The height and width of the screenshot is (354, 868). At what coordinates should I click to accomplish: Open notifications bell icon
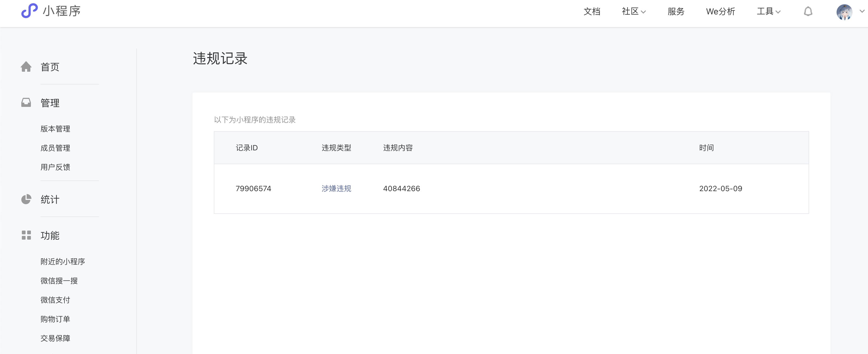(808, 11)
